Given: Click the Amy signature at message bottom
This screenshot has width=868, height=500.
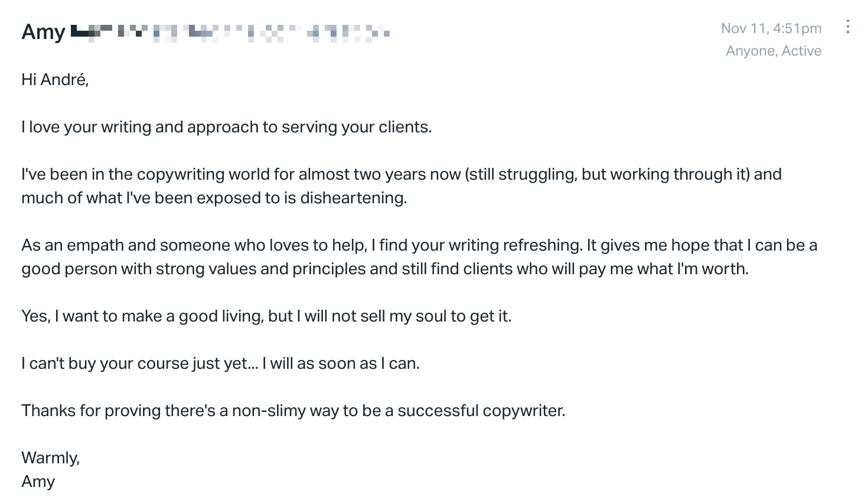Looking at the screenshot, I should tap(38, 482).
